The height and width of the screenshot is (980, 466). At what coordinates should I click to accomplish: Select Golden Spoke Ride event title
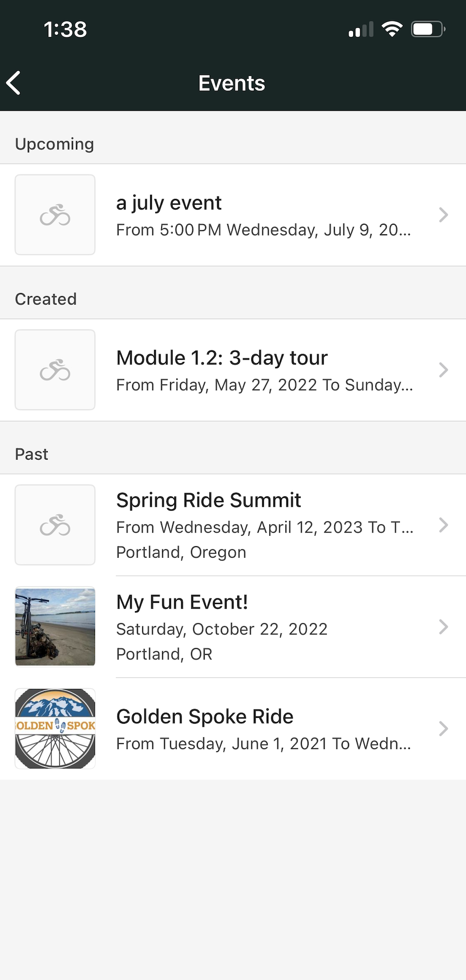[x=205, y=716]
